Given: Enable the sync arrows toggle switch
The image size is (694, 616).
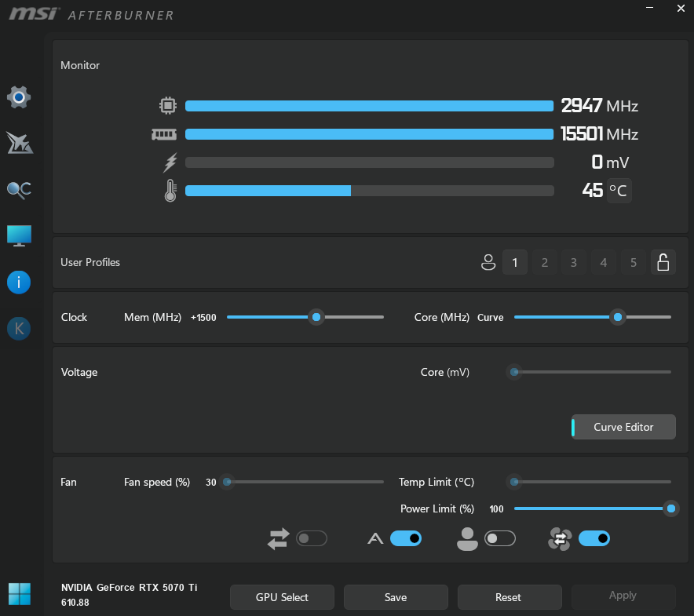Looking at the screenshot, I should [x=312, y=538].
